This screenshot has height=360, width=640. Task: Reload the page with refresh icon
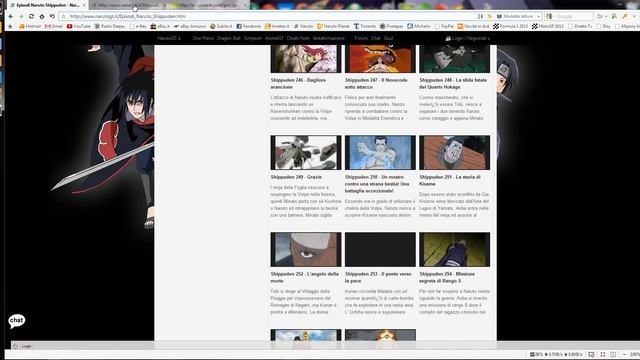pos(31,16)
